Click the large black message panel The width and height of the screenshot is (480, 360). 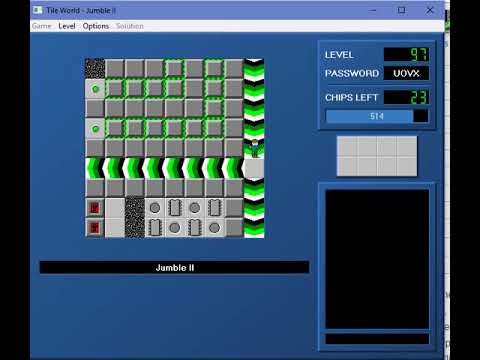point(377,259)
